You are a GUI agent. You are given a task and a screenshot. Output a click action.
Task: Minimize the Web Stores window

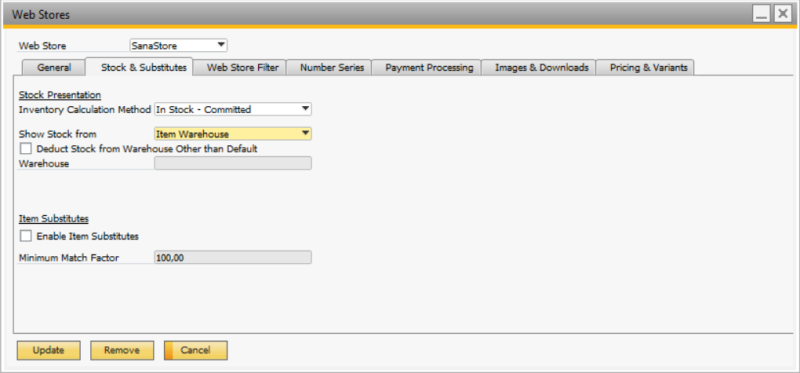coord(762,14)
